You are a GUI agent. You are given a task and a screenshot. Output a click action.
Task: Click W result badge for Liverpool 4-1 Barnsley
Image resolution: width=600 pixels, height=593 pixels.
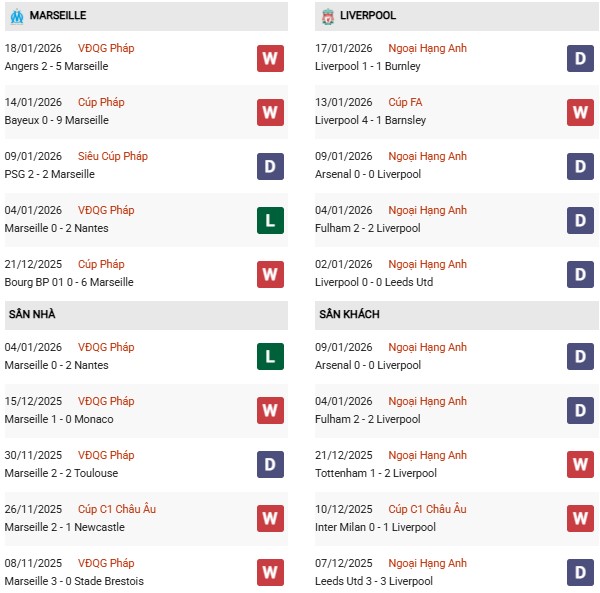581,112
